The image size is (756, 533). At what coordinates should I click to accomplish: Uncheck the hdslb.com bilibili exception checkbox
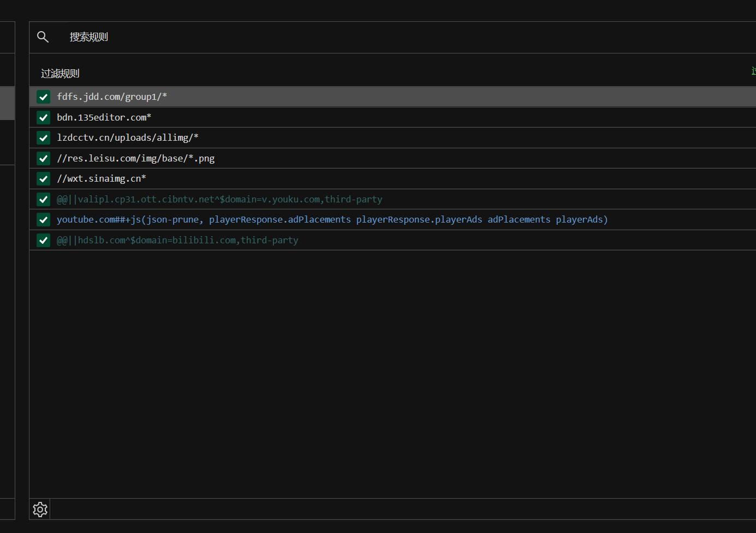point(44,240)
